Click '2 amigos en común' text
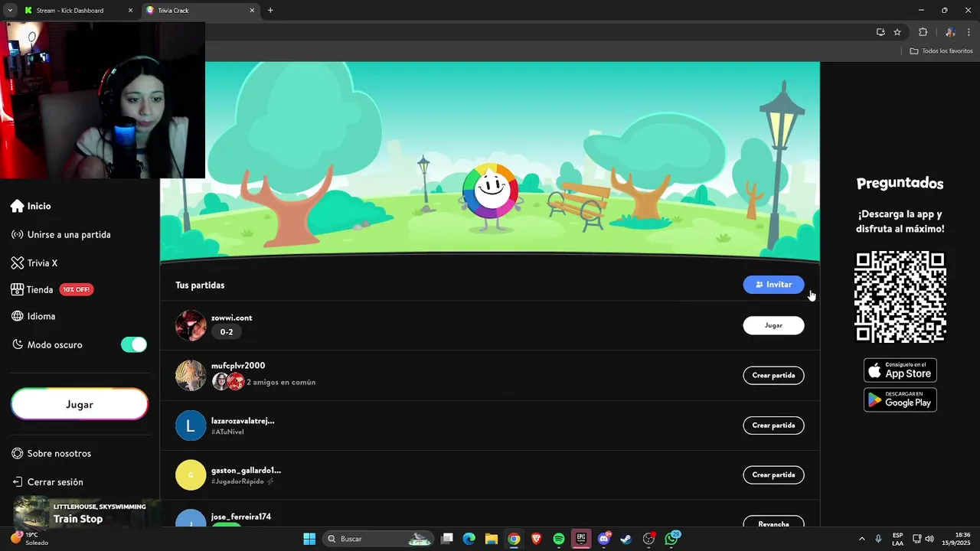The height and width of the screenshot is (551, 980). 281,382
